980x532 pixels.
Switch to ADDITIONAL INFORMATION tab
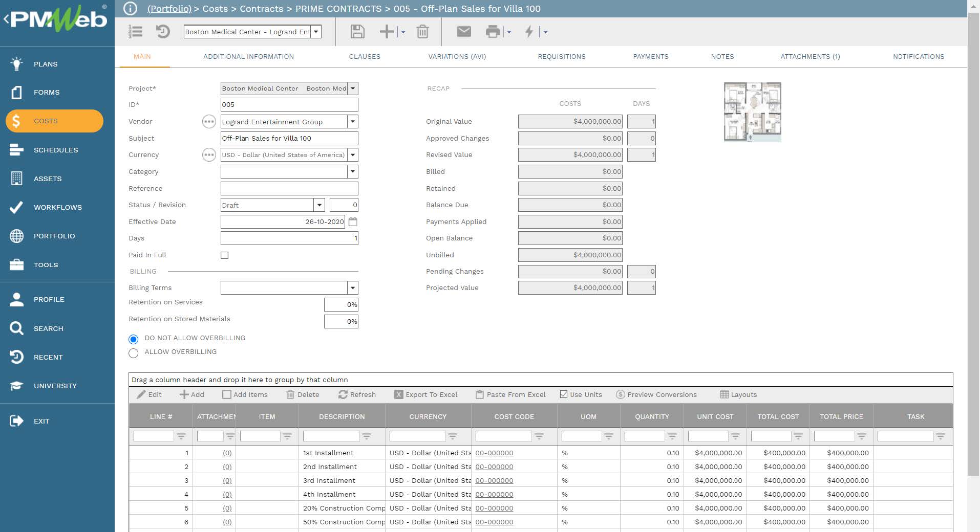click(248, 57)
